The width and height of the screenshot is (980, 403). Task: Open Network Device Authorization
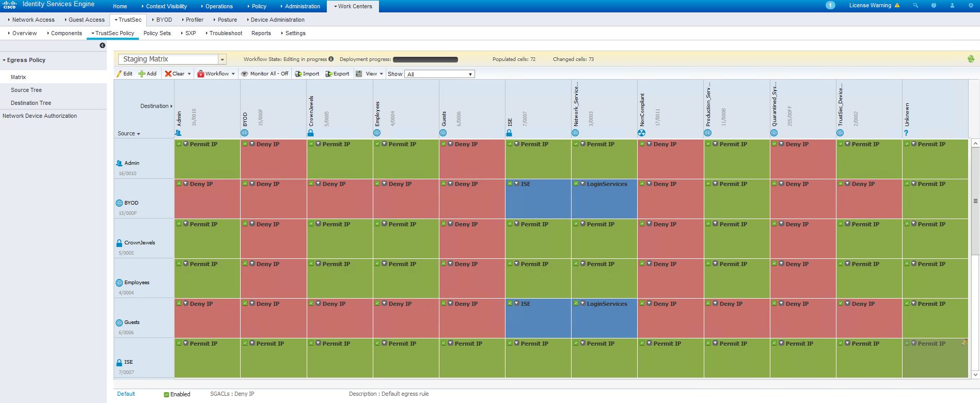click(40, 116)
